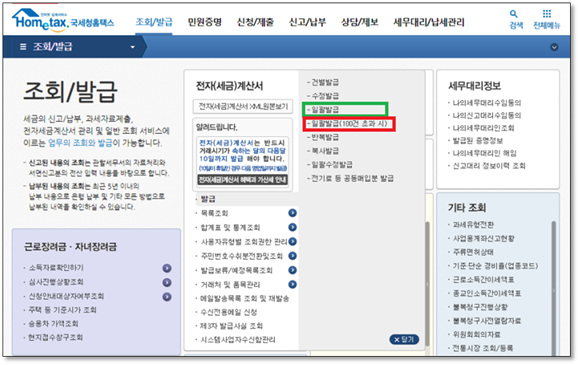Click the 전자(세금)계산서 submenu scrollbar
This screenshot has height=365, width=579.
[427, 283]
